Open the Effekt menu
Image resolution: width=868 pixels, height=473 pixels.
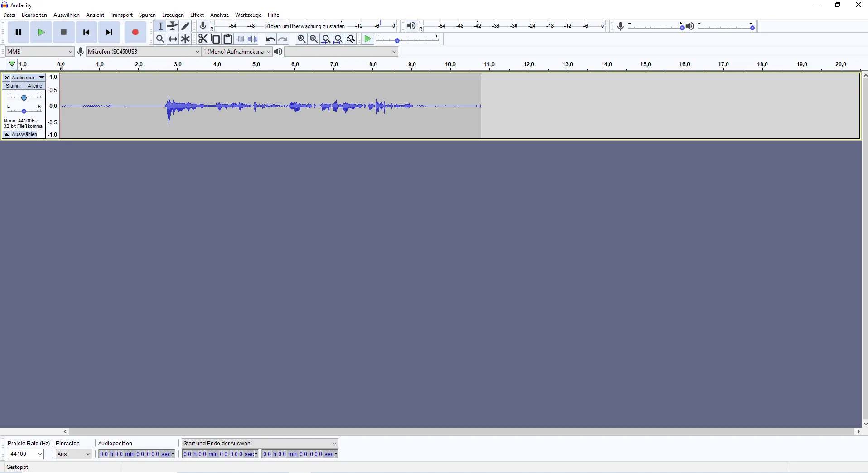click(x=197, y=15)
